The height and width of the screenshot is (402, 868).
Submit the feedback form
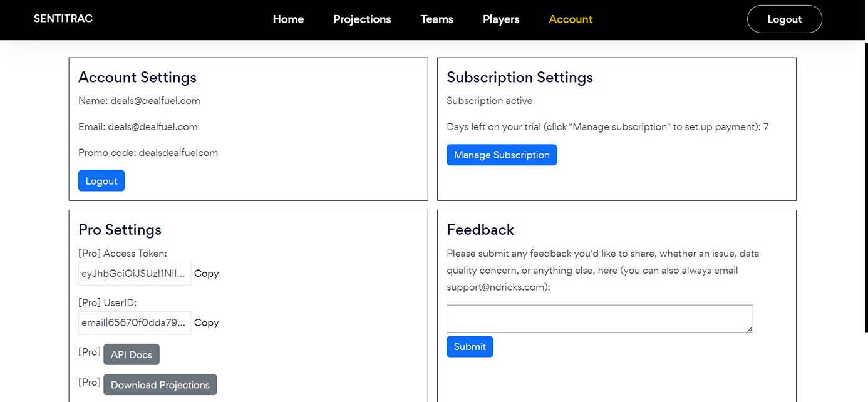(x=470, y=346)
